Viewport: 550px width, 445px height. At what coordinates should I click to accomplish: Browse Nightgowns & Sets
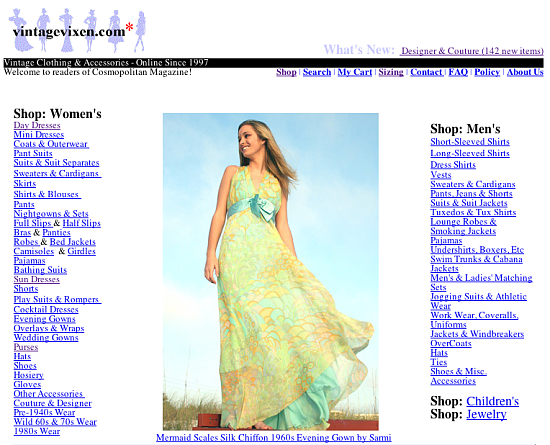click(x=51, y=214)
